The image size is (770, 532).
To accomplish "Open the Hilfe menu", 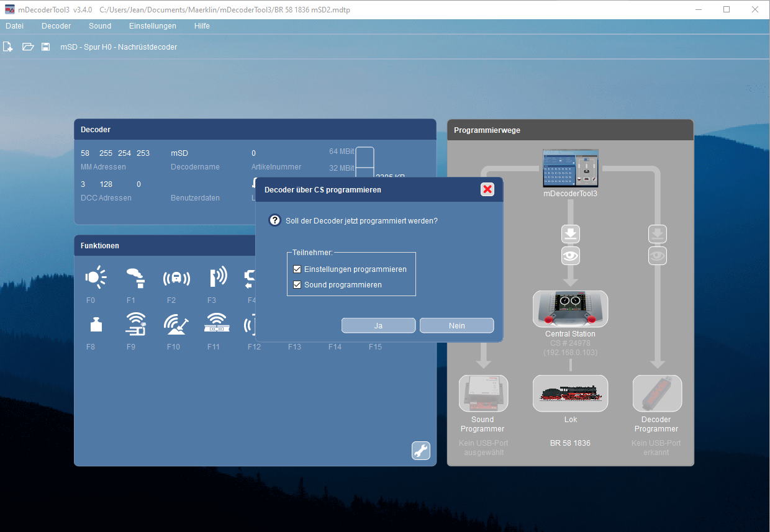I will click(202, 26).
